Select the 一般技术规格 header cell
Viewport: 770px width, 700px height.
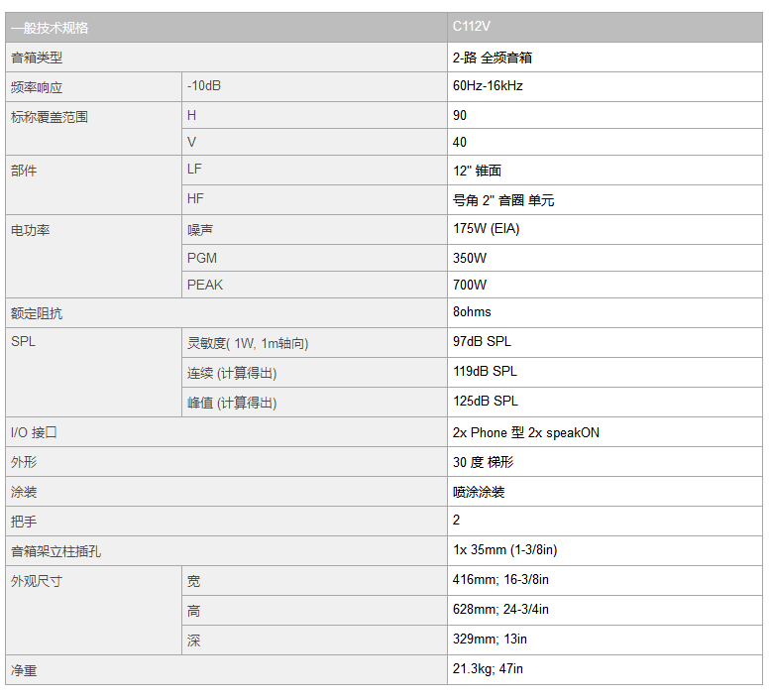[226, 28]
